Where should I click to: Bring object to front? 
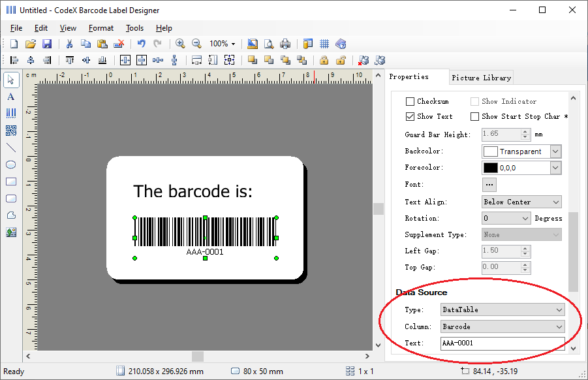tap(253, 60)
